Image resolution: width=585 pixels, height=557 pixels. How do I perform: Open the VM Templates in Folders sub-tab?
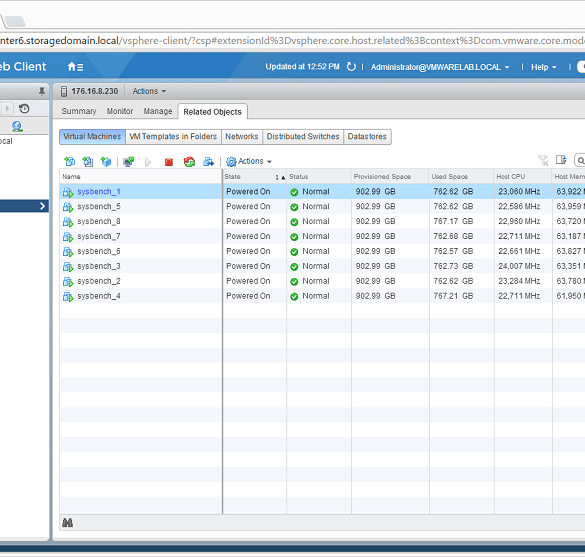point(173,137)
